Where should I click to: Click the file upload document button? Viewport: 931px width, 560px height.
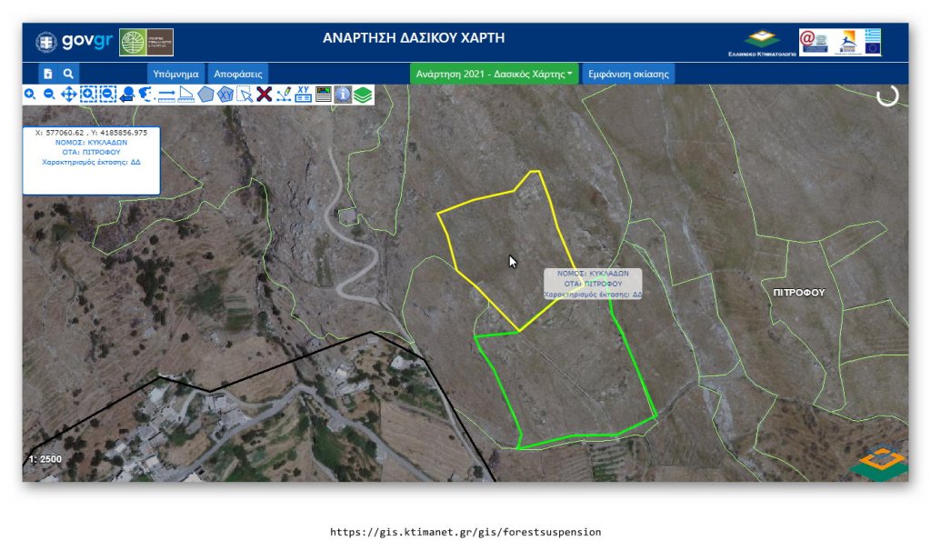[48, 74]
